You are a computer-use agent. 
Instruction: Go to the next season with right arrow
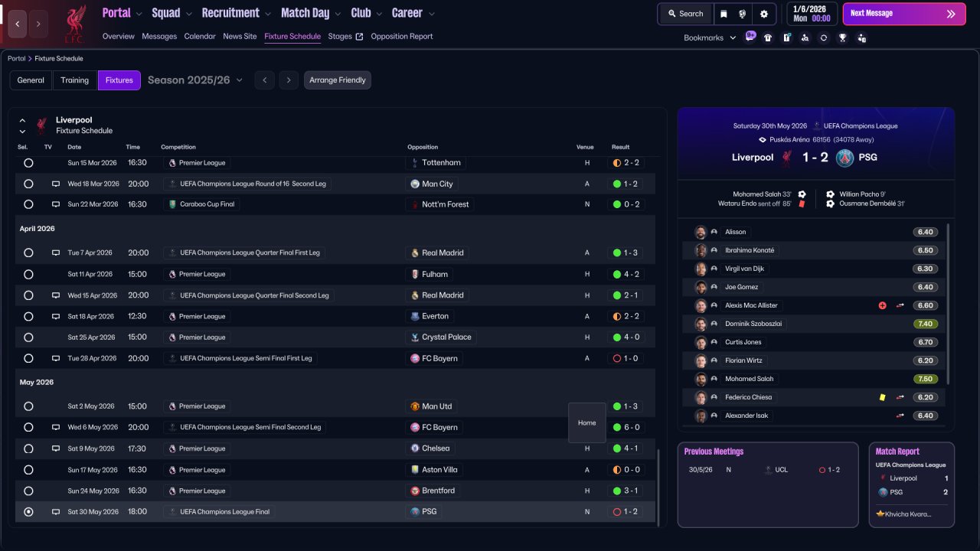point(288,80)
